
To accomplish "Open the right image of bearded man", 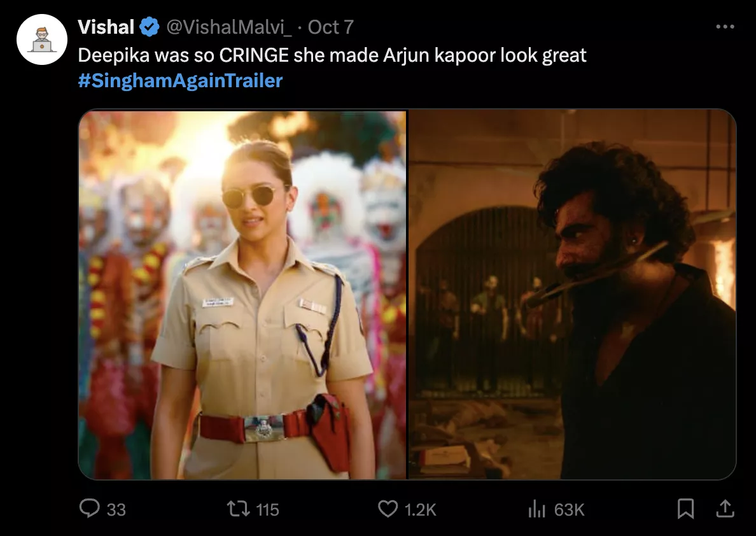I will (571, 294).
